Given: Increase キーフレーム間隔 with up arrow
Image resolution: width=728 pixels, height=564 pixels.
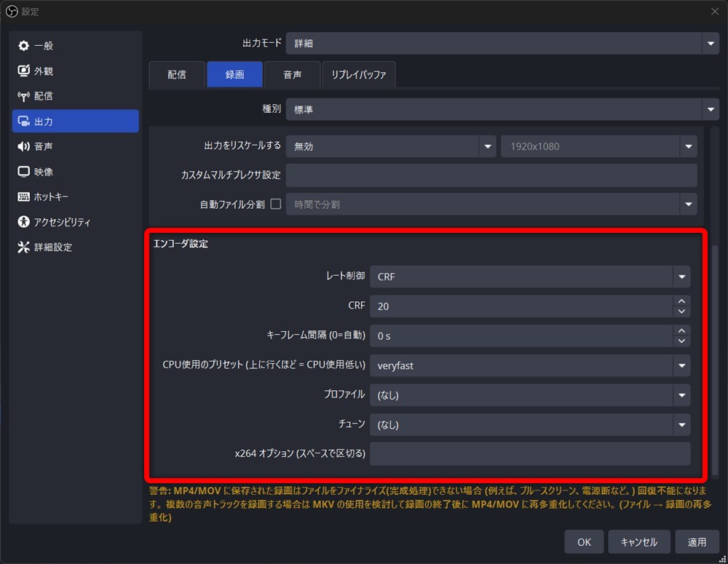Looking at the screenshot, I should tap(681, 330).
